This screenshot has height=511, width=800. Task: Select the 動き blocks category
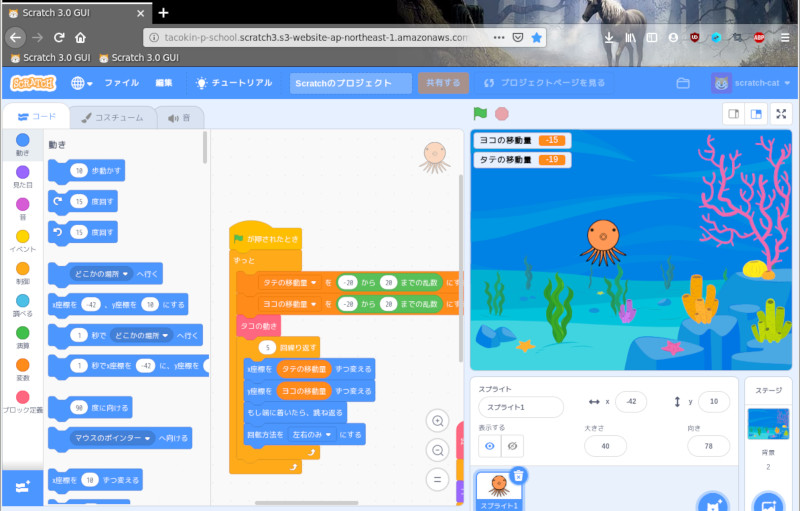(22, 144)
